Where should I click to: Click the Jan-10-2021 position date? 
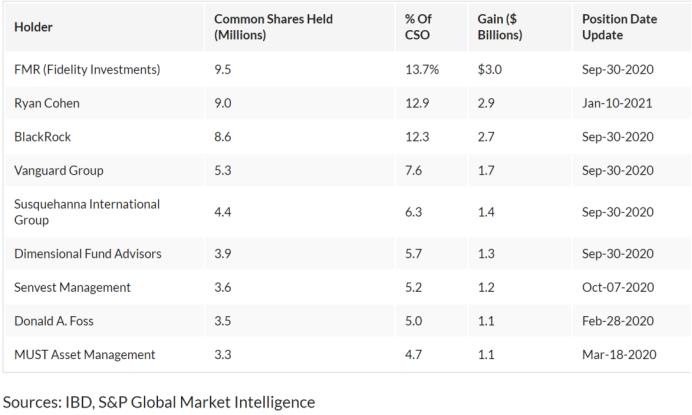(616, 103)
